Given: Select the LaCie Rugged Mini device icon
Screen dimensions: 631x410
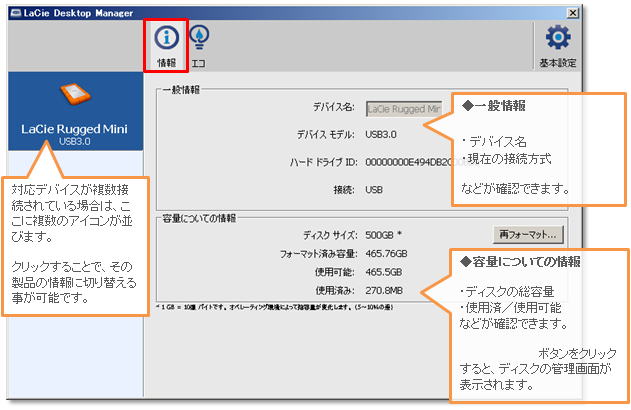Looking at the screenshot, I should [x=75, y=95].
